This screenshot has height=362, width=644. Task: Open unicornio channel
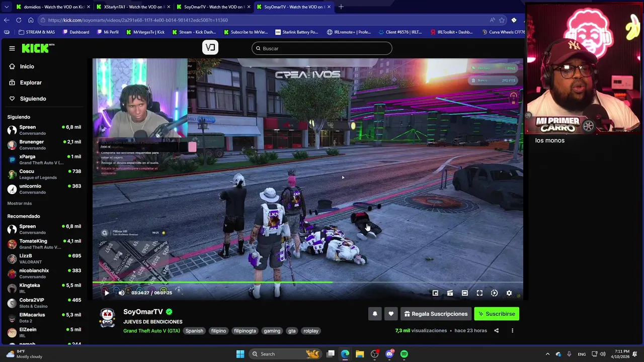(x=44, y=189)
